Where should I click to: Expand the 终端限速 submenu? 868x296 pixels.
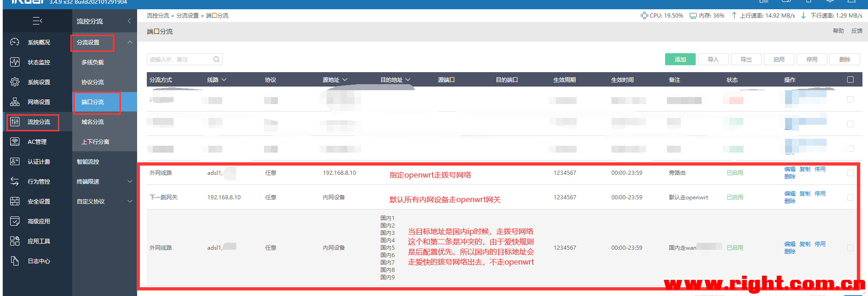[x=130, y=181]
